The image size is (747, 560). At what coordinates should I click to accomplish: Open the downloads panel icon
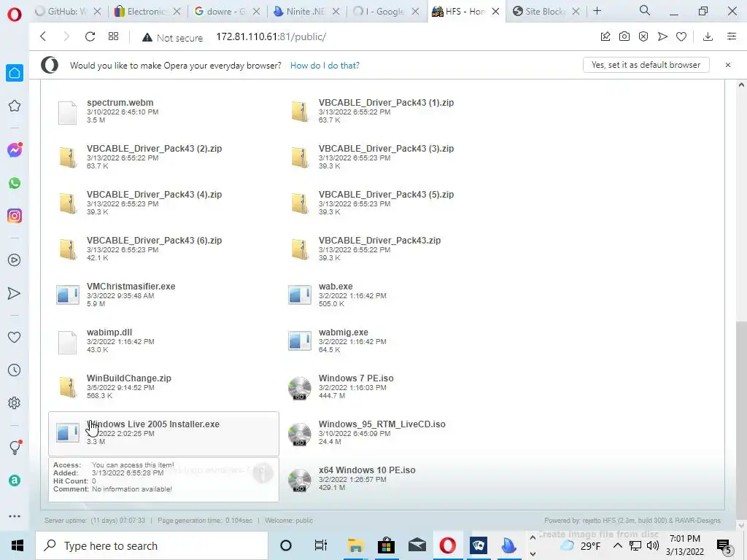pyautogui.click(x=708, y=36)
